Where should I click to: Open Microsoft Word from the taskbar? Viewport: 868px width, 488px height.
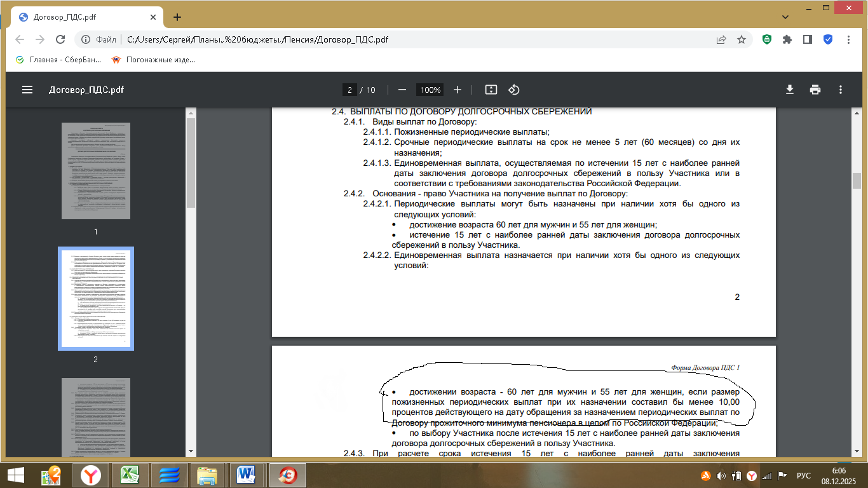tap(245, 475)
